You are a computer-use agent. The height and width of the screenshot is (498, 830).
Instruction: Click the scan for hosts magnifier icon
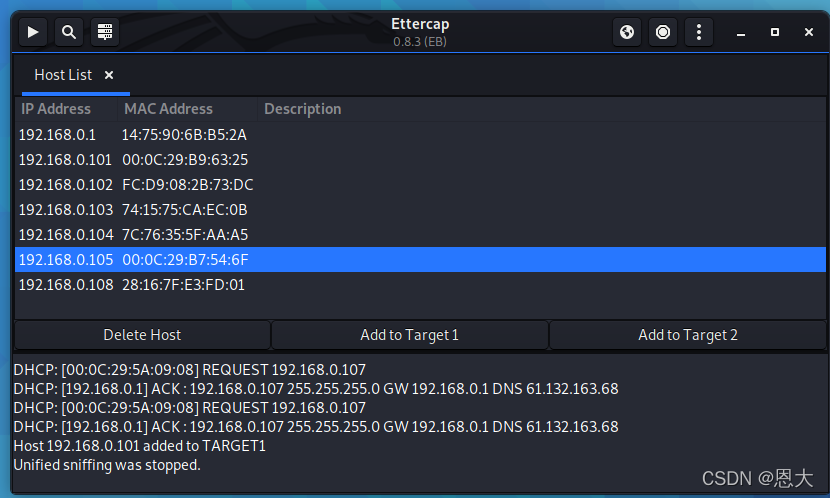tap(69, 32)
